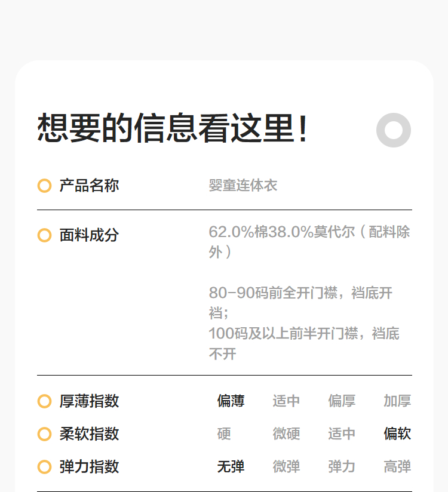Choose 微弹 elasticity option

click(286, 466)
